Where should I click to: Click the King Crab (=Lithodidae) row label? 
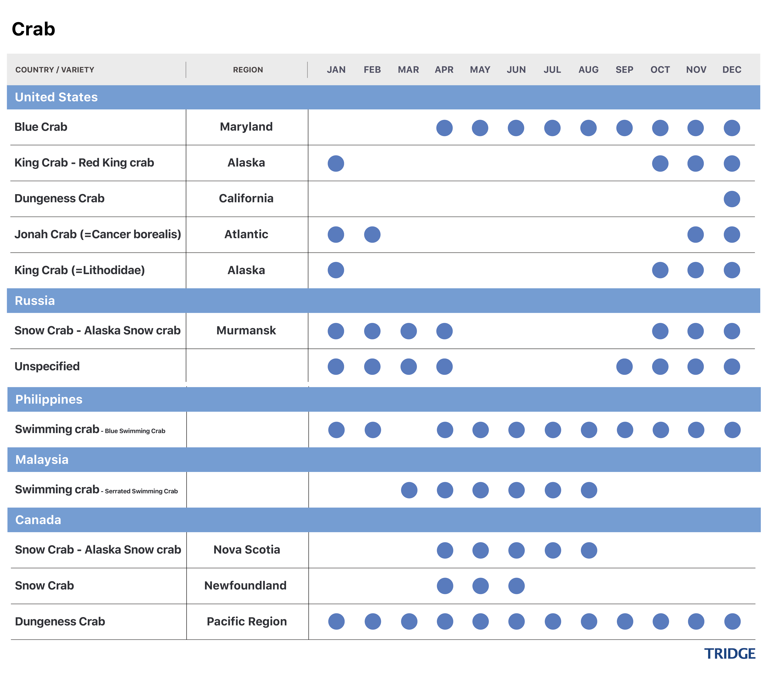[x=80, y=270]
